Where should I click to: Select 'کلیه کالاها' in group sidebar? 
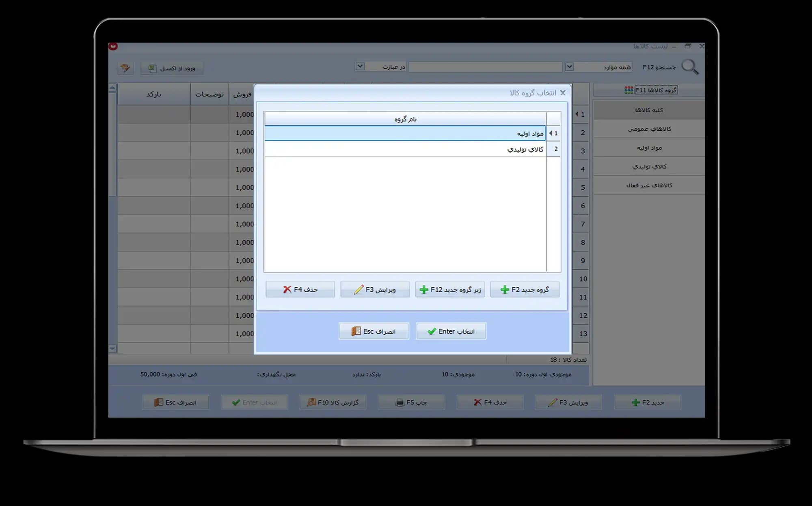click(x=649, y=110)
